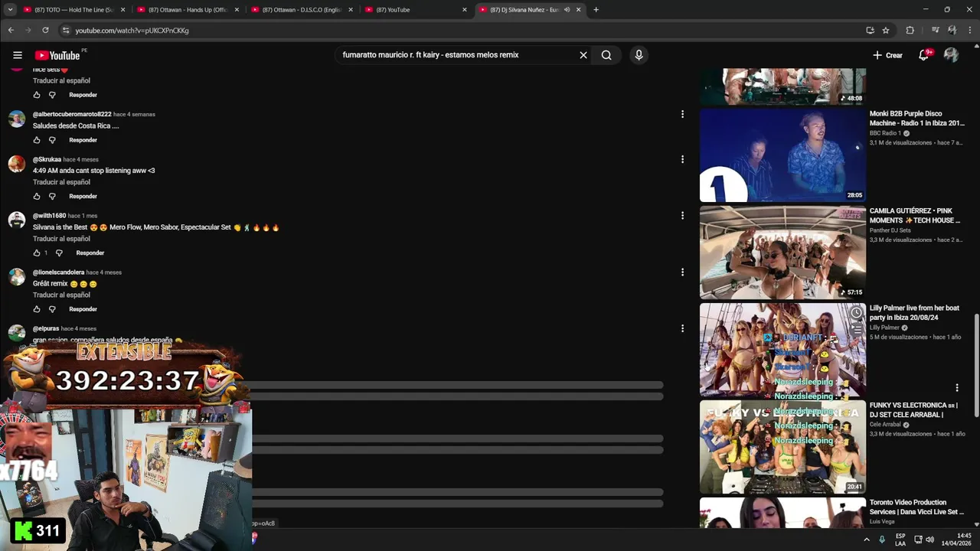Like the @witth1680 comment
This screenshot has width=980, height=551.
pyautogui.click(x=37, y=253)
